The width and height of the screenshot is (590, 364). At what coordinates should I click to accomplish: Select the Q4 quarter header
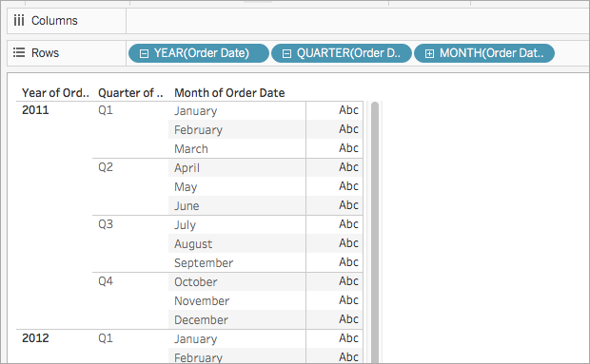point(106,281)
